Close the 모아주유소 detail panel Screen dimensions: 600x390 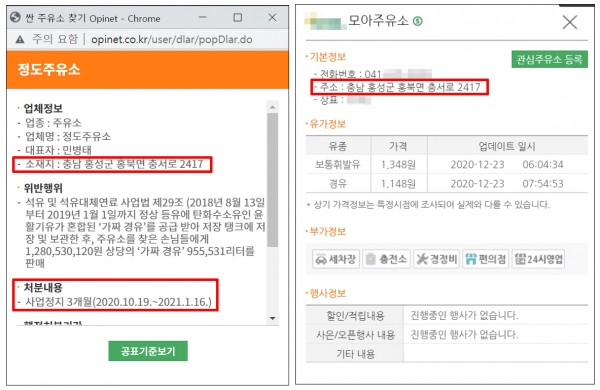click(x=570, y=22)
